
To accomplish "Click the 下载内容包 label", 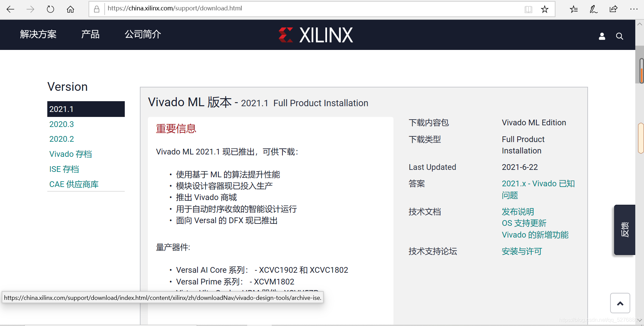I will (429, 123).
